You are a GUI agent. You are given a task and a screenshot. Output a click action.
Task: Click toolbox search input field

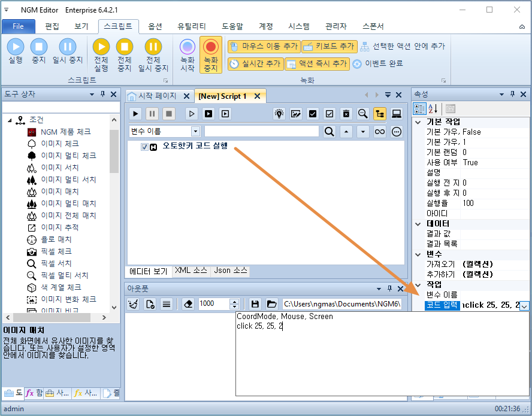click(x=61, y=108)
